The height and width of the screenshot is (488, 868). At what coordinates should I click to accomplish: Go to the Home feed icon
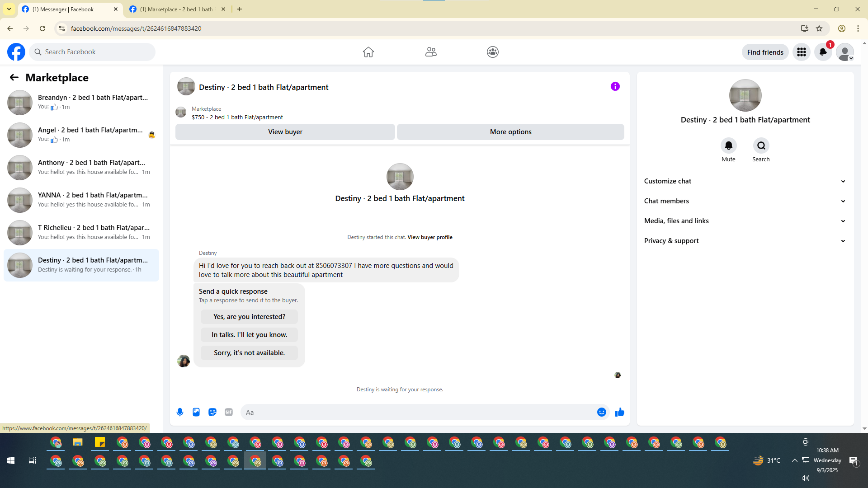[x=368, y=52]
